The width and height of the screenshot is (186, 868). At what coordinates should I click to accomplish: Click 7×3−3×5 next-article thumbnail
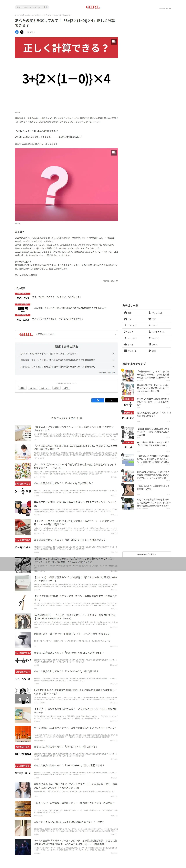23,297
